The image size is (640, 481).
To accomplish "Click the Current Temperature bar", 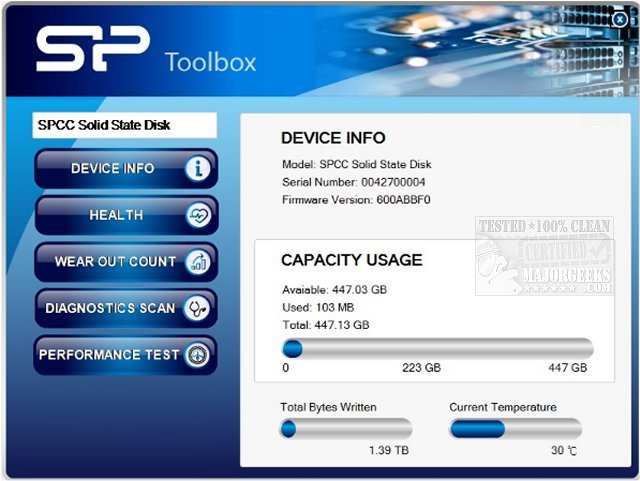I will [516, 429].
